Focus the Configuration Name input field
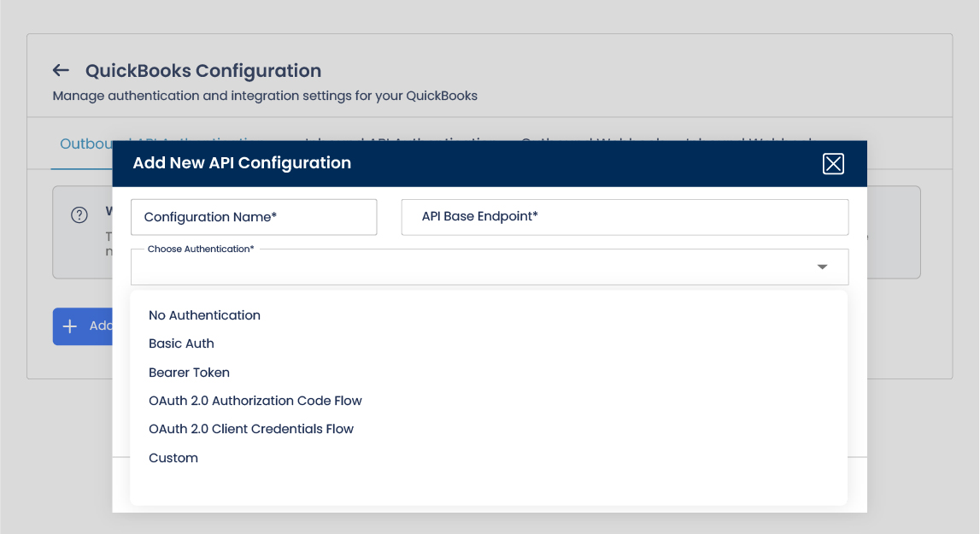Image resolution: width=980 pixels, height=534 pixels. pos(254,217)
